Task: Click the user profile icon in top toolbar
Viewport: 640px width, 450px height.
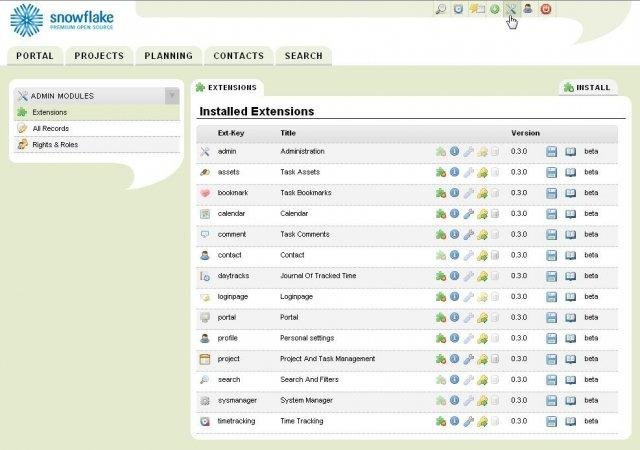Action: click(528, 9)
